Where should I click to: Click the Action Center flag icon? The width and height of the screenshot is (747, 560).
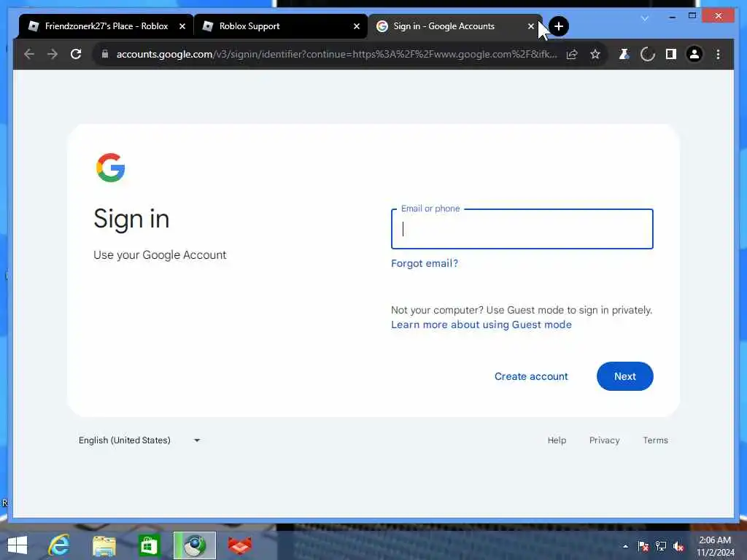click(x=643, y=546)
